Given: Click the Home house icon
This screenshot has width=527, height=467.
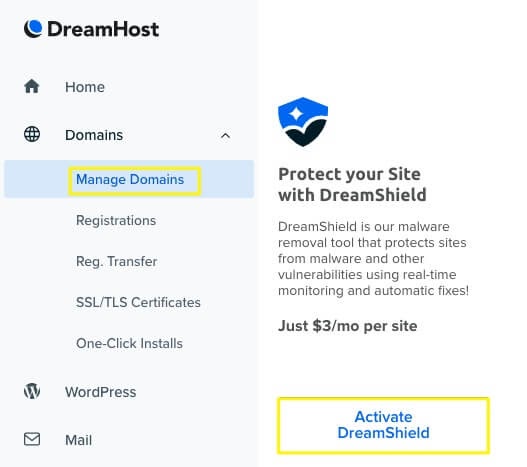Looking at the screenshot, I should tap(32, 86).
